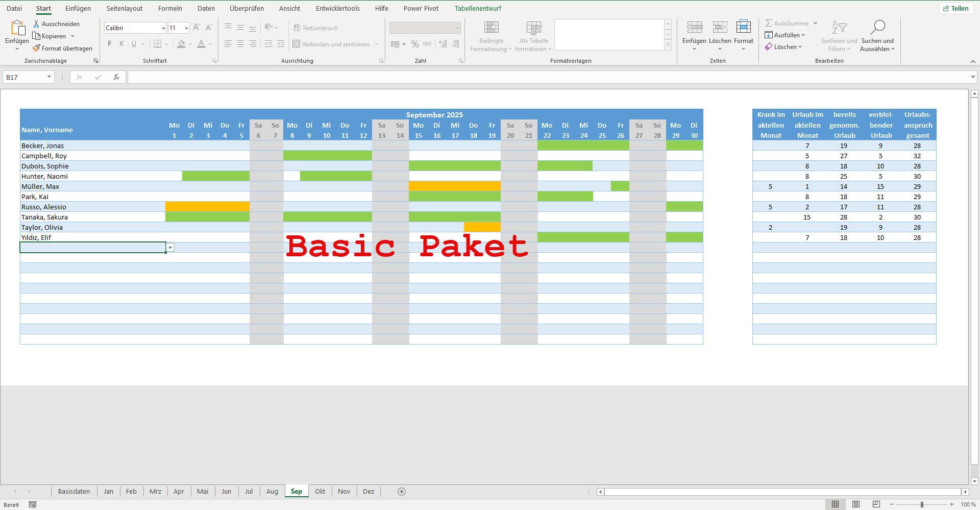980x510 pixels.
Task: Click the Teilen share button
Action: pos(955,8)
